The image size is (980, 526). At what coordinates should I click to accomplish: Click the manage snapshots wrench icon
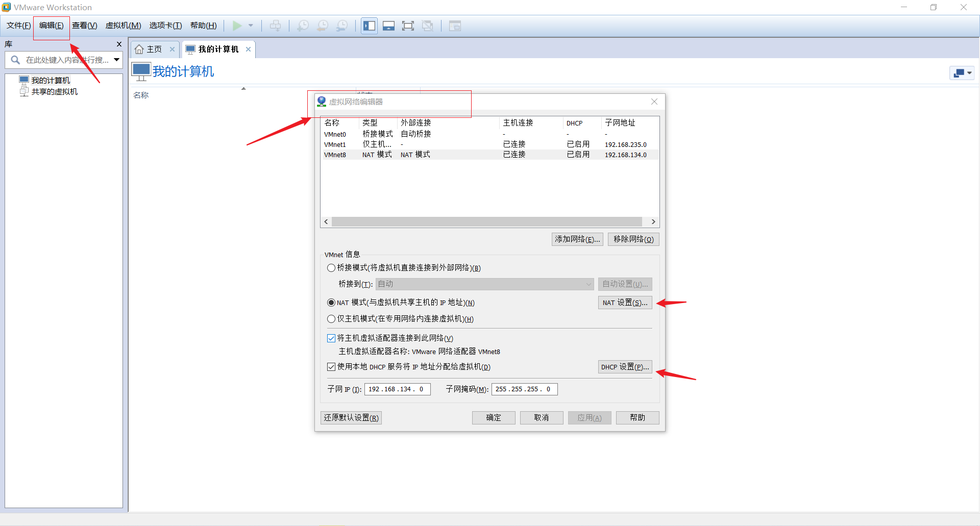[342, 26]
